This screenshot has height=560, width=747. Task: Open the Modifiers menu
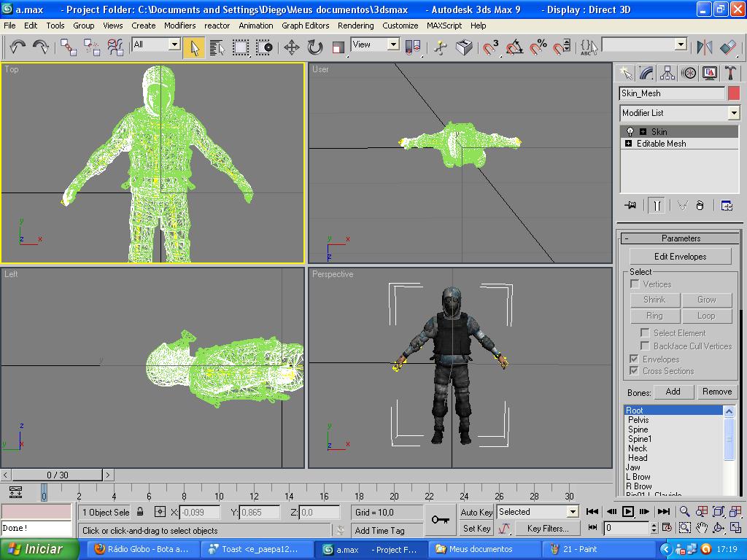tap(179, 26)
